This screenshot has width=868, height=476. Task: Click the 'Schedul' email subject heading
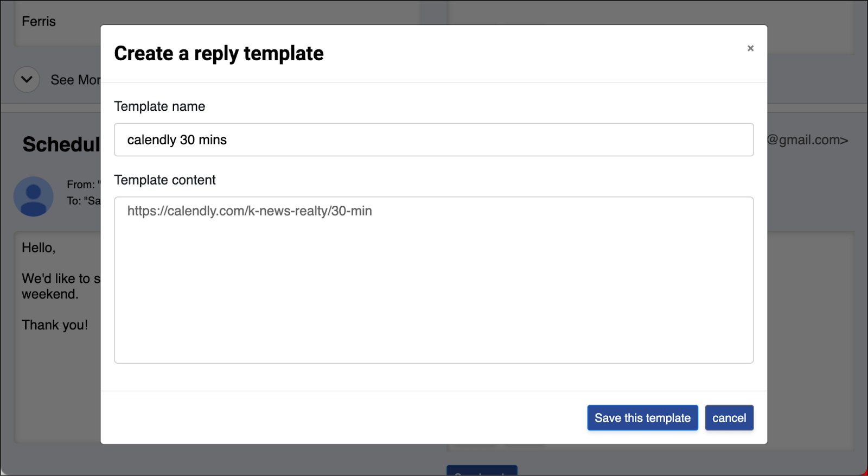(61, 144)
